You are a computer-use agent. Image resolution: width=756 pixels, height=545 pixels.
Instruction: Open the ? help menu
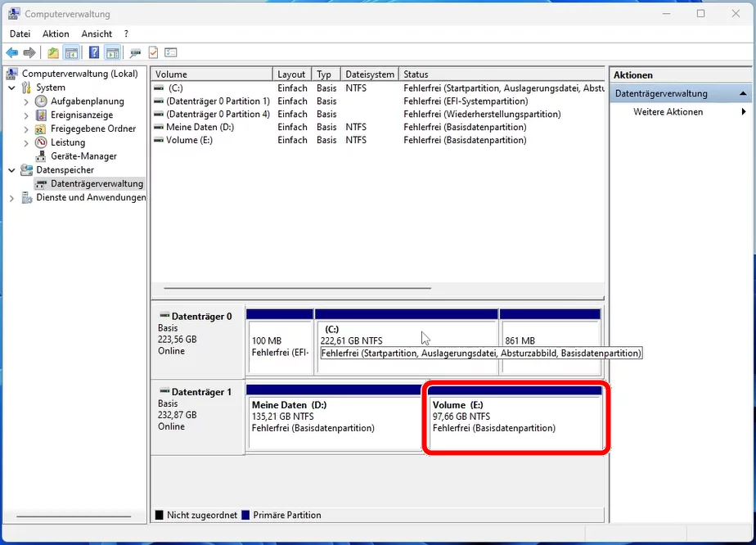(126, 34)
